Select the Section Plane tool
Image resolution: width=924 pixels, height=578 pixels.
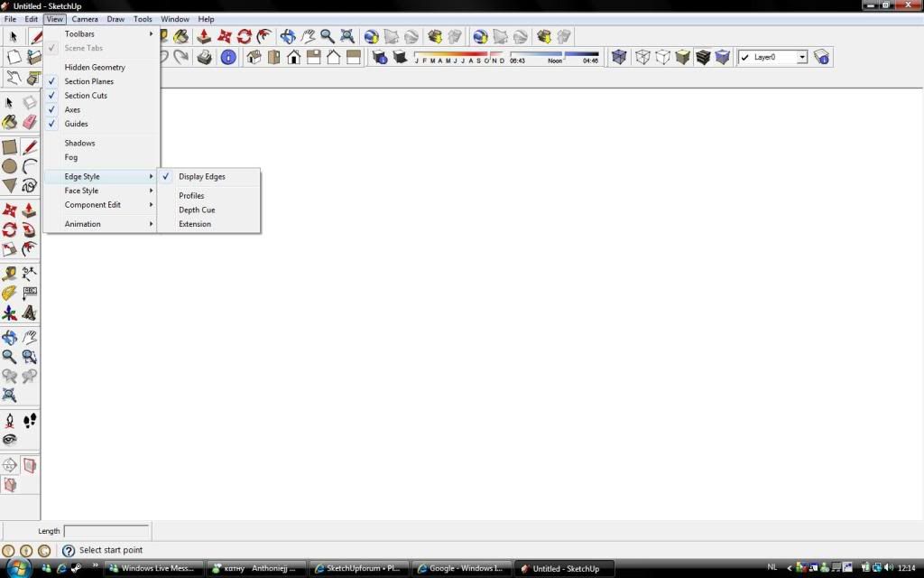pos(9,465)
